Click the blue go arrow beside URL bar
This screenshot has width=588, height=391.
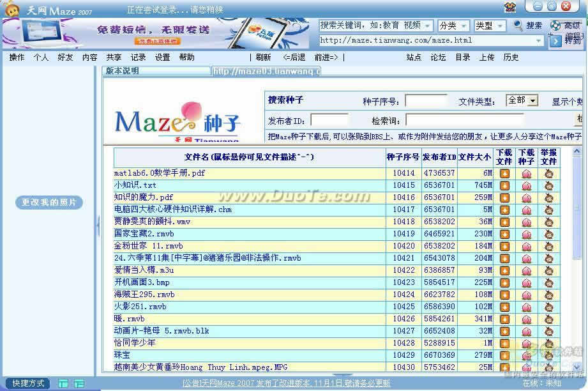[x=555, y=40]
